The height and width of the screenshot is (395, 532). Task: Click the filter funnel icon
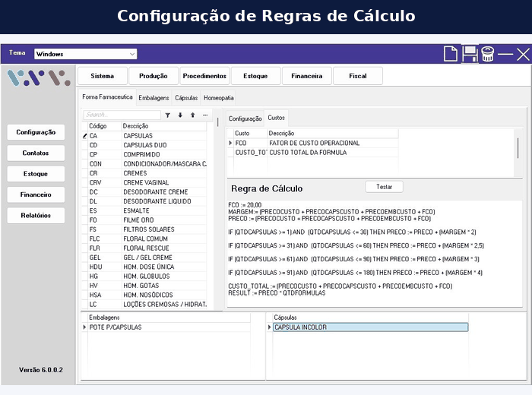tap(168, 115)
